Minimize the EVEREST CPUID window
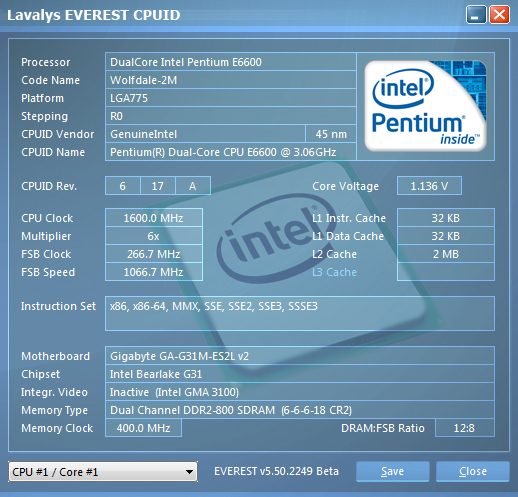The image size is (518, 497). pos(476,15)
